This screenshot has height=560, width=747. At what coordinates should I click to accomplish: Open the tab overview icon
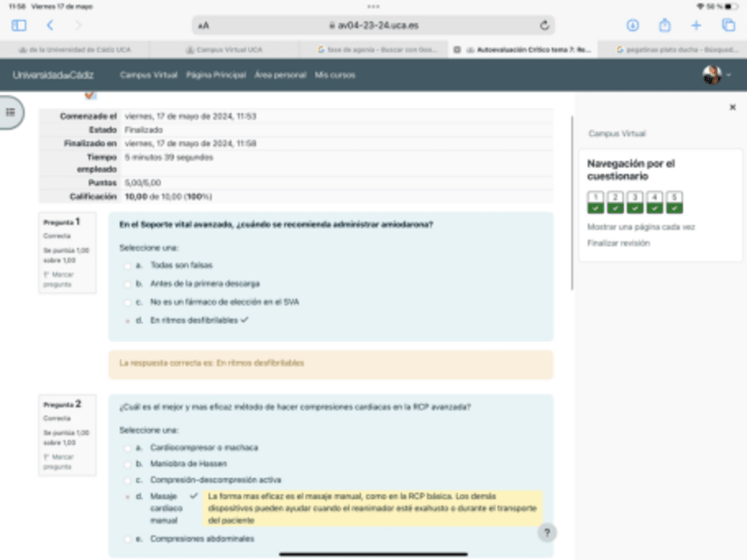click(x=729, y=26)
